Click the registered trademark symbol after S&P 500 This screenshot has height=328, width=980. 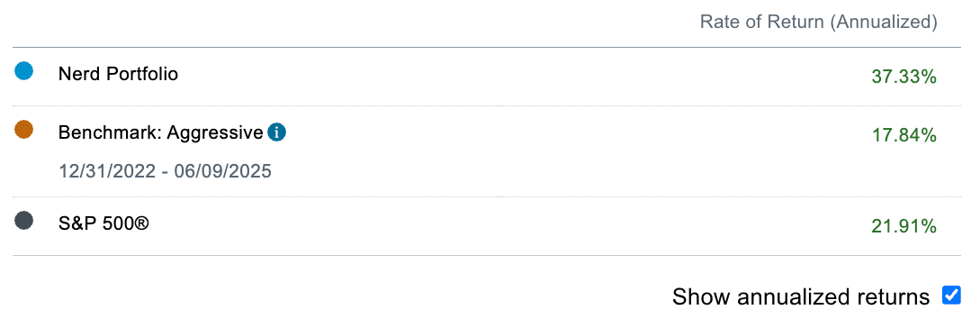pos(142,223)
